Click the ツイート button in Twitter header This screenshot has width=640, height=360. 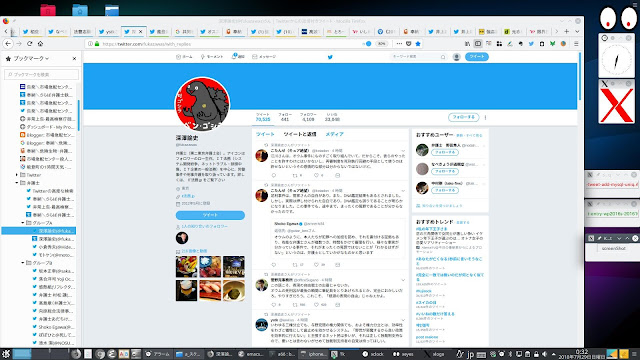tap(476, 57)
